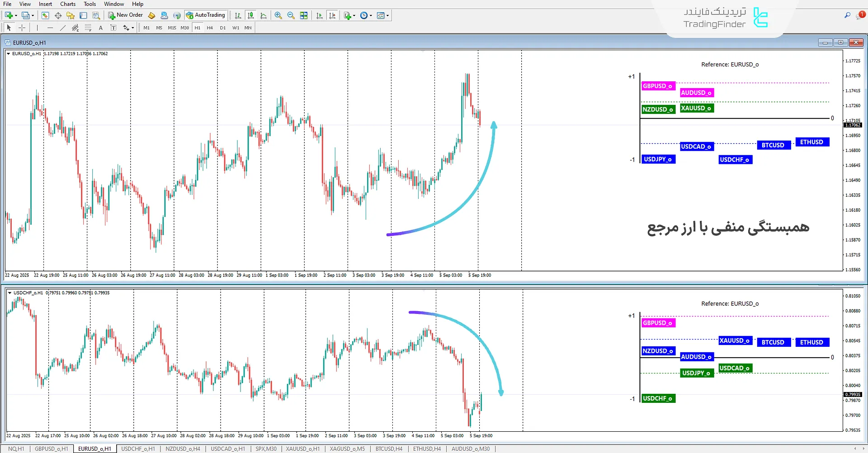Image resolution: width=868 pixels, height=453 pixels.
Task: Toggle the chart shift option
Action: coord(332,15)
